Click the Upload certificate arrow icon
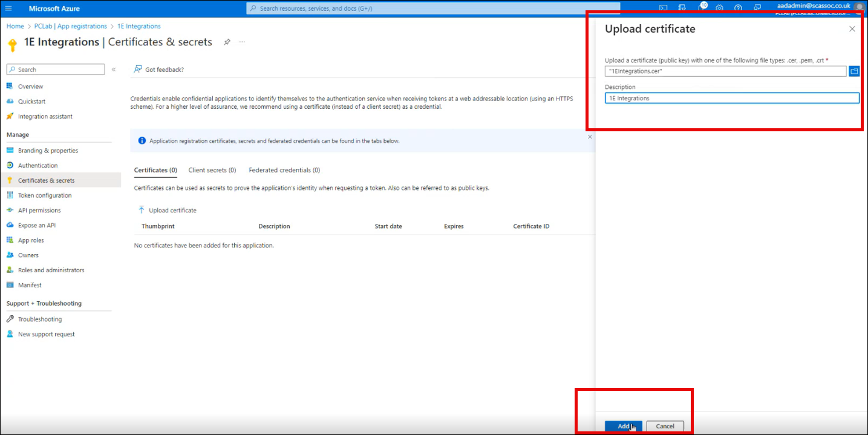 coord(142,210)
